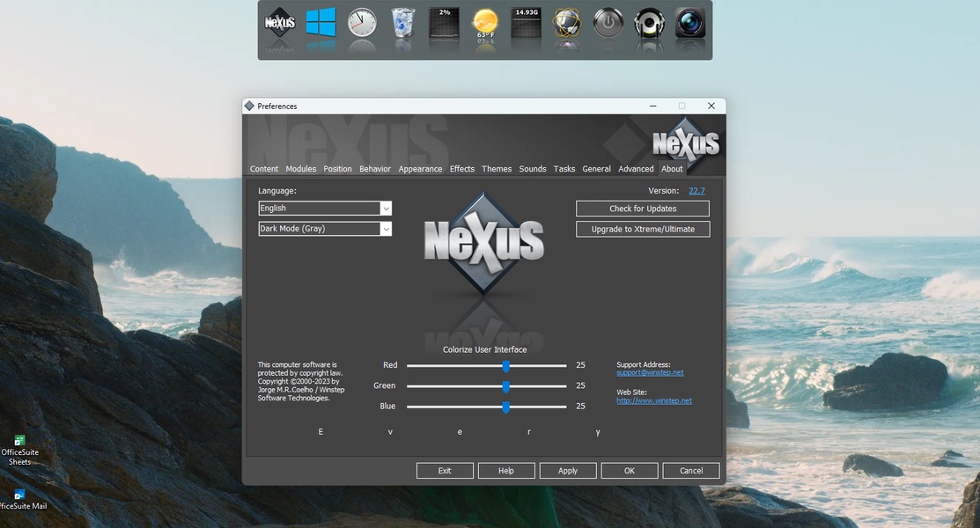Screen dimensions: 980x528
Task: Switch to the Appearance tab
Action: 420,169
